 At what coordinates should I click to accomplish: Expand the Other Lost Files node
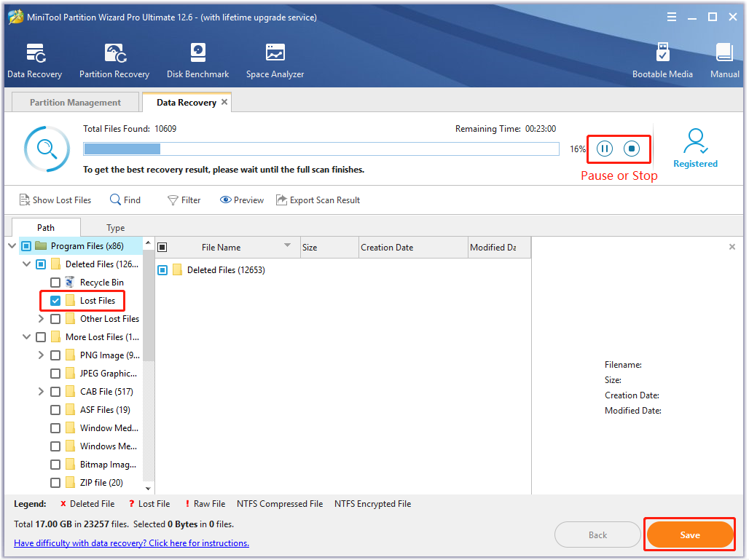[x=41, y=318]
